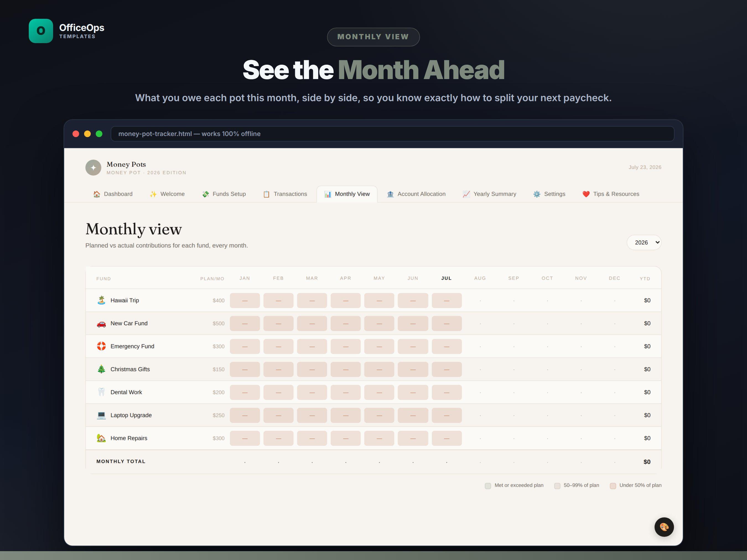Click the Home Repairs house icon
The image size is (747, 560).
101,438
